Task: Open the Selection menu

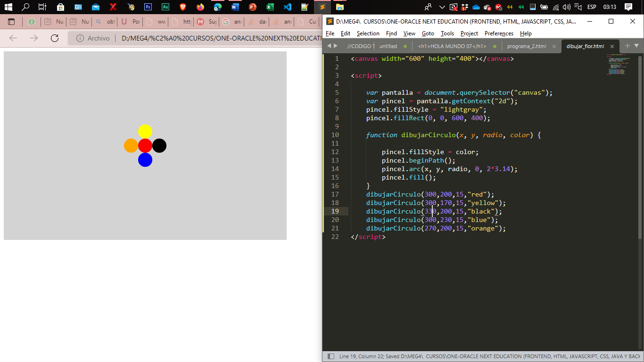Action: click(368, 33)
